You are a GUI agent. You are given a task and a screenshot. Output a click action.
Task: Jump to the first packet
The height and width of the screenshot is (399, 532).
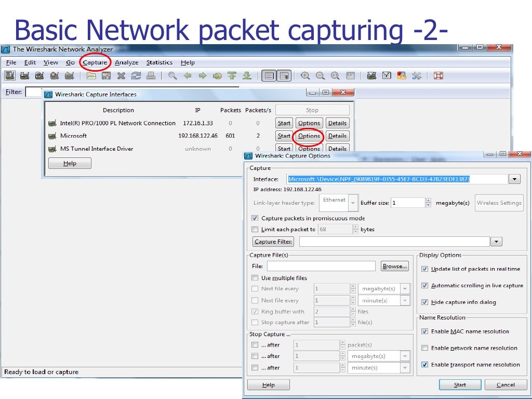tap(232, 75)
